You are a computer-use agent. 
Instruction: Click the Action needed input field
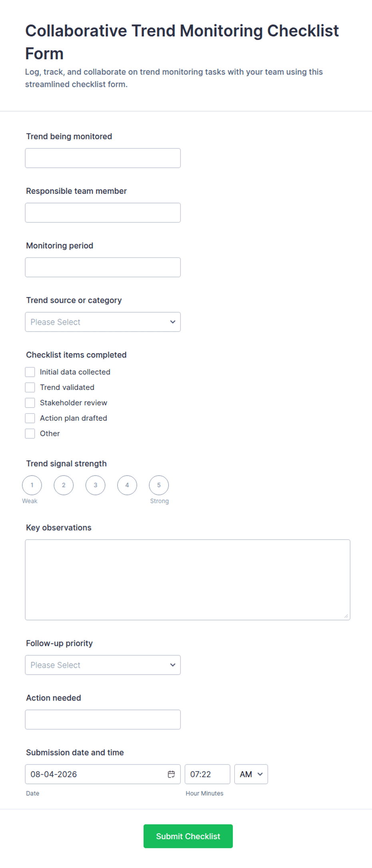point(103,719)
